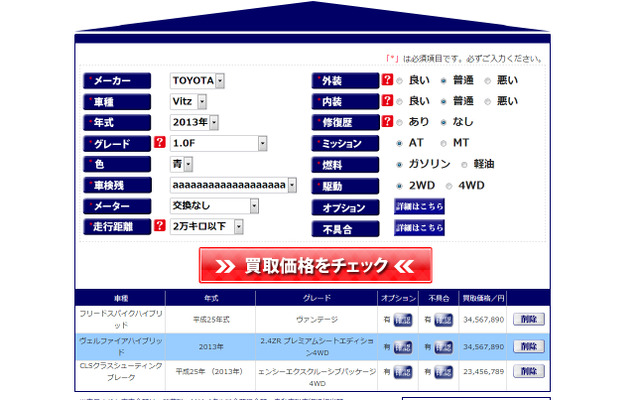Select なし for 修復歴
This screenshot has width=640, height=400.
point(444,122)
